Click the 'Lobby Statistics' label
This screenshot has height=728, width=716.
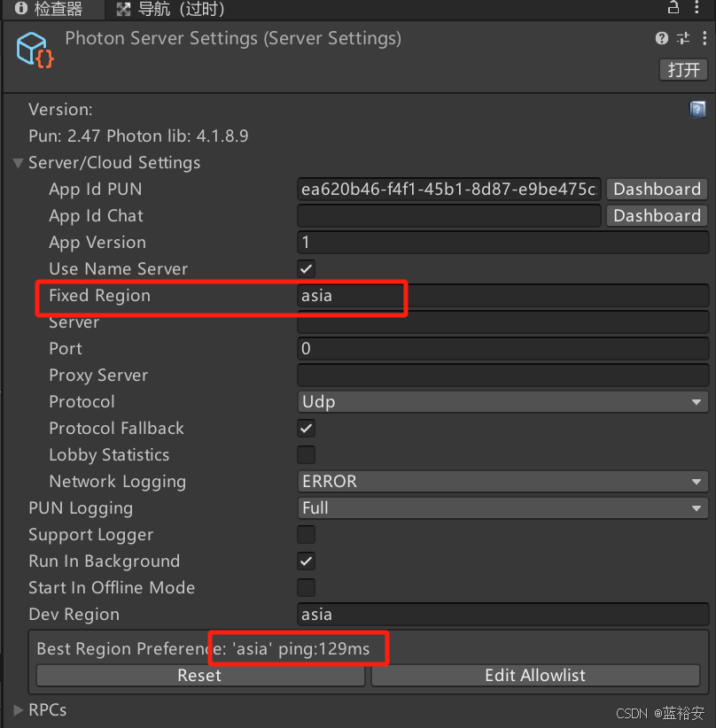[109, 455]
